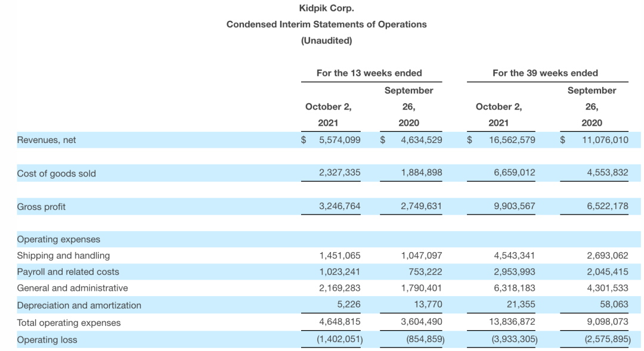Select the Condensed Interim Statements of Operations heading

(327, 24)
